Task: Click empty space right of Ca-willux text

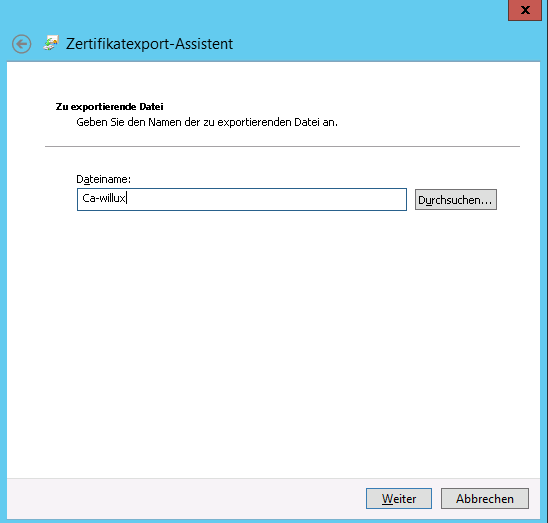Action: [x=266, y=199]
